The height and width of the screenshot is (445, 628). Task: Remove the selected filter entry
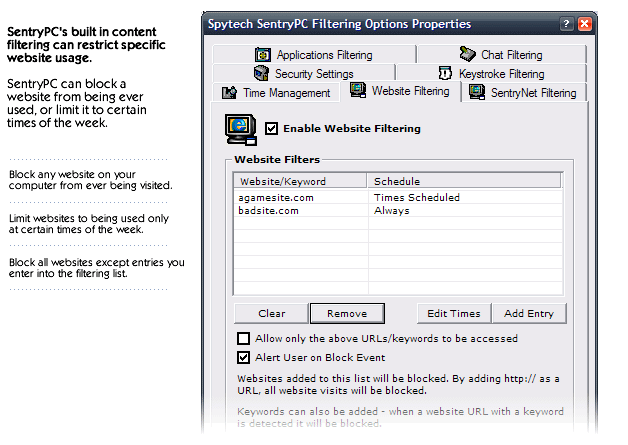pyautogui.click(x=347, y=313)
